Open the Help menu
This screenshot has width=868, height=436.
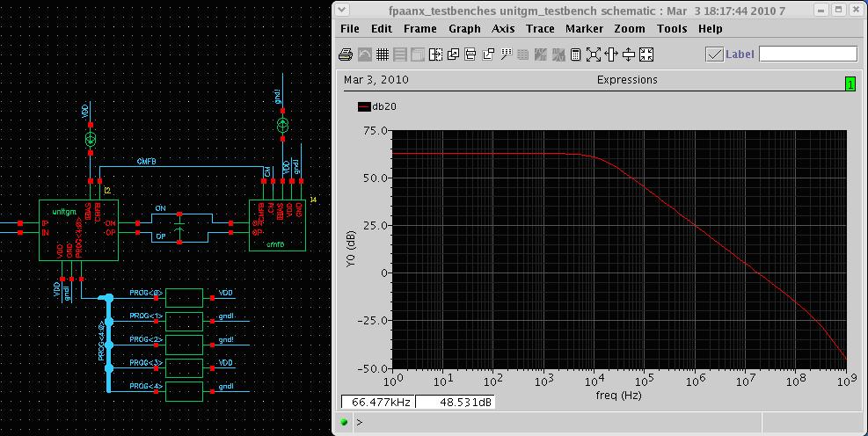710,29
